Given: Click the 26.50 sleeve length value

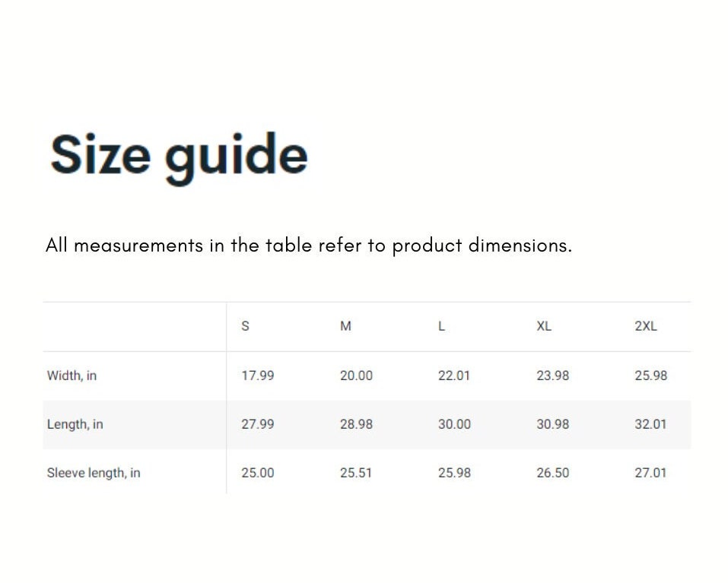Looking at the screenshot, I should [x=552, y=473].
